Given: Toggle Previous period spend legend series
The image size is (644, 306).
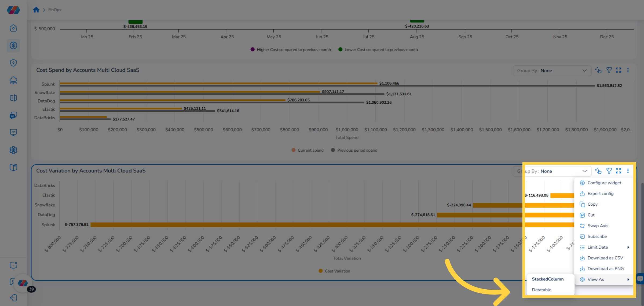Looking at the screenshot, I should point(354,150).
